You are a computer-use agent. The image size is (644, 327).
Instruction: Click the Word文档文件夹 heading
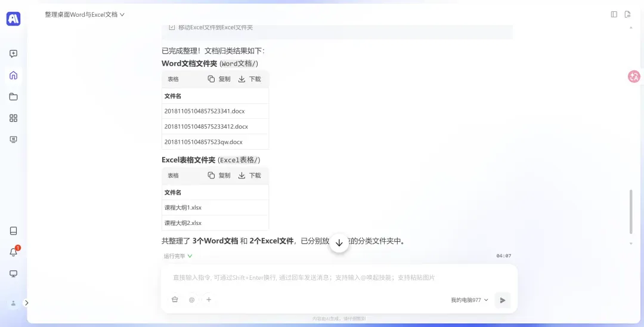pos(190,63)
